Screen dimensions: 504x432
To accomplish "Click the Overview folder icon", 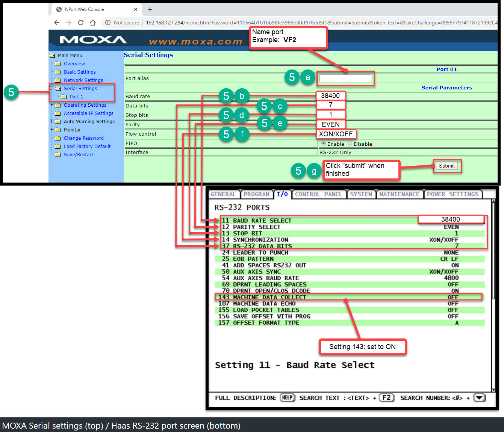I will click(x=58, y=64).
